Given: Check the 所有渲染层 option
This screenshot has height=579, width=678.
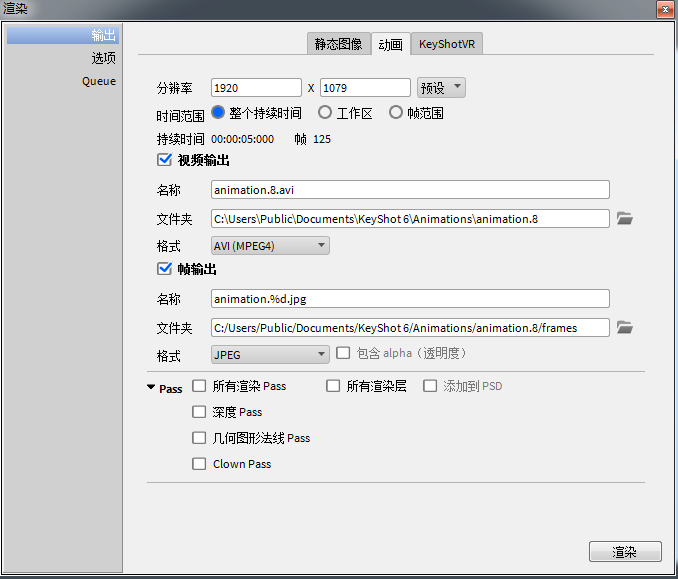Looking at the screenshot, I should (333, 386).
